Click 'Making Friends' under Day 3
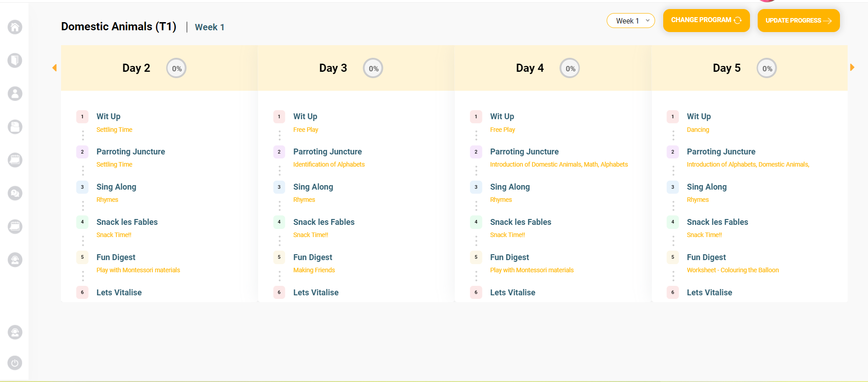 pos(314,270)
